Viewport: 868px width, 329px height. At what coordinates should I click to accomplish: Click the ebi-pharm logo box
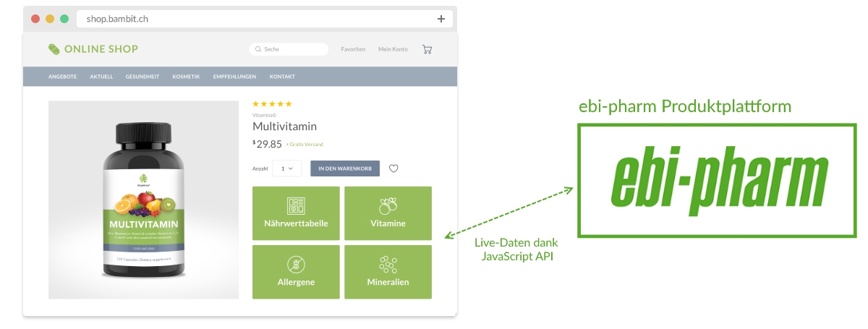[715, 180]
